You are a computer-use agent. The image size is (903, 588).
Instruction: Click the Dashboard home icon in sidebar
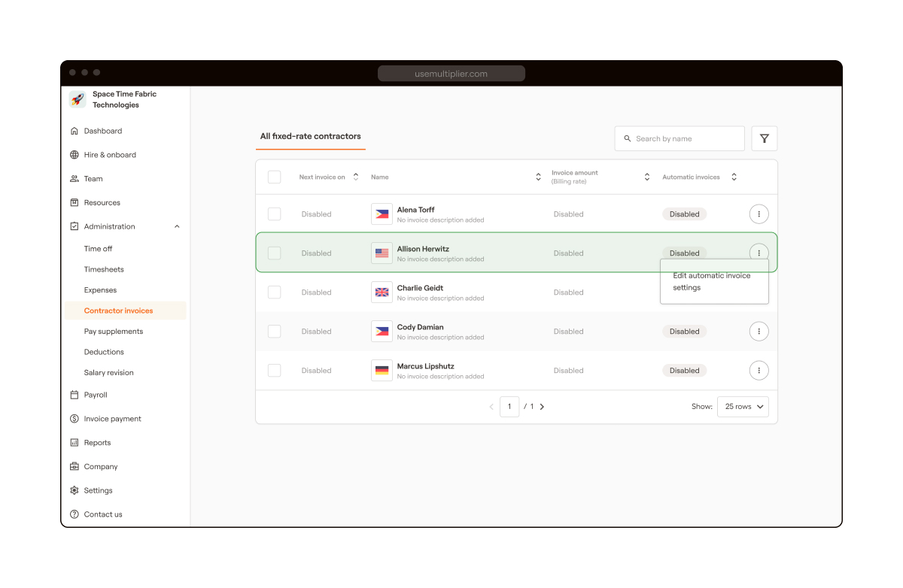[74, 131]
